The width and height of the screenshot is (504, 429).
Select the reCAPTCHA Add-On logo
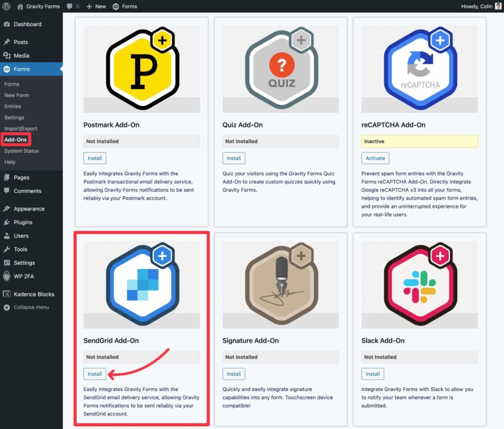[419, 68]
